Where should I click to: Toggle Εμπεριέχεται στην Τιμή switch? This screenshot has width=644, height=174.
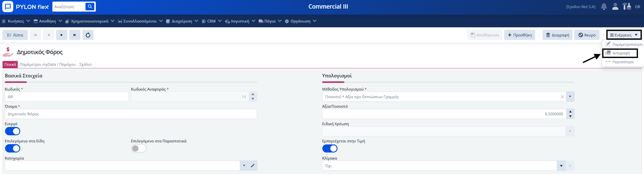click(330, 148)
